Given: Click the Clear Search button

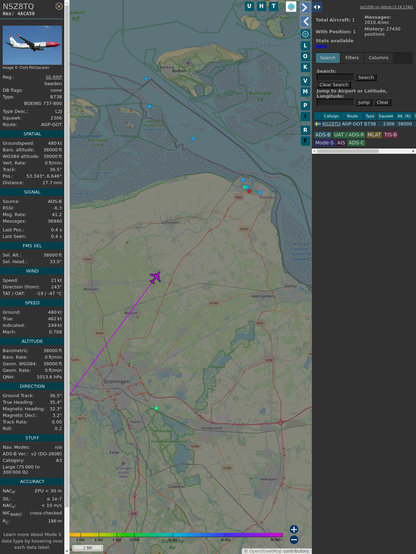Looking at the screenshot, I should pos(334,84).
